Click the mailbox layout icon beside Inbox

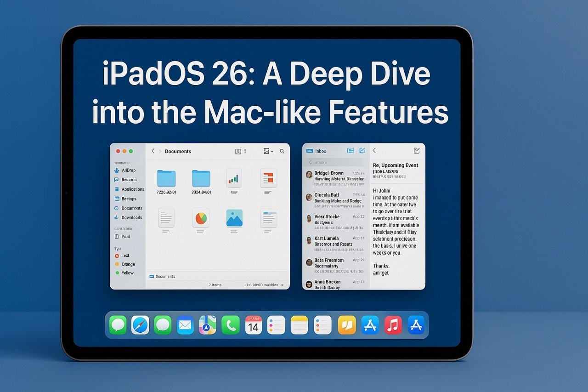click(351, 151)
